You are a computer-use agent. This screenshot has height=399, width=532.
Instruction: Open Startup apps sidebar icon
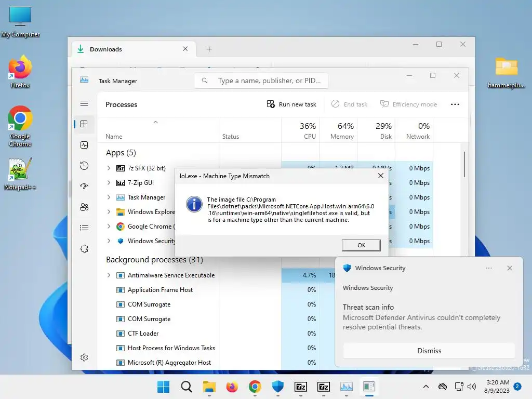(84, 187)
